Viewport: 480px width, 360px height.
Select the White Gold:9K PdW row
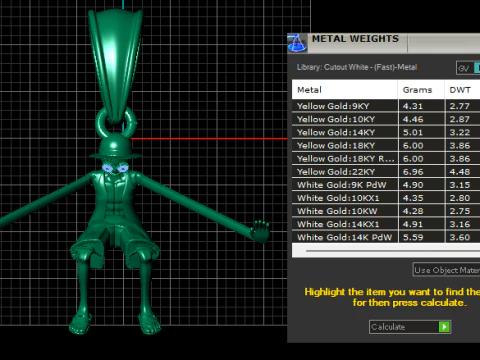click(386, 185)
